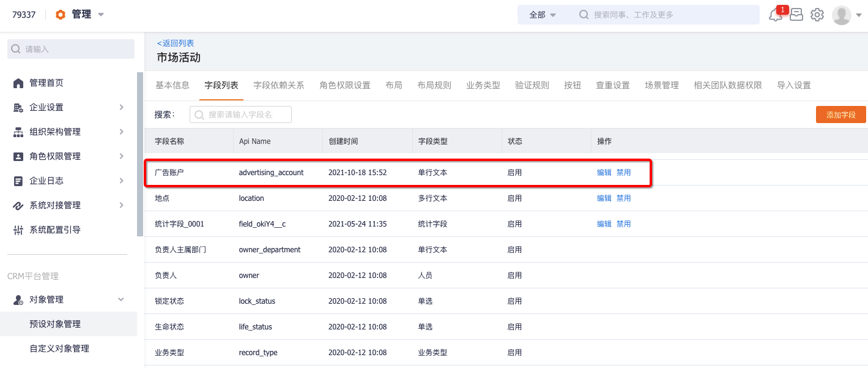The height and width of the screenshot is (368, 868).
Task: Open the inbox tray icon
Action: (796, 15)
